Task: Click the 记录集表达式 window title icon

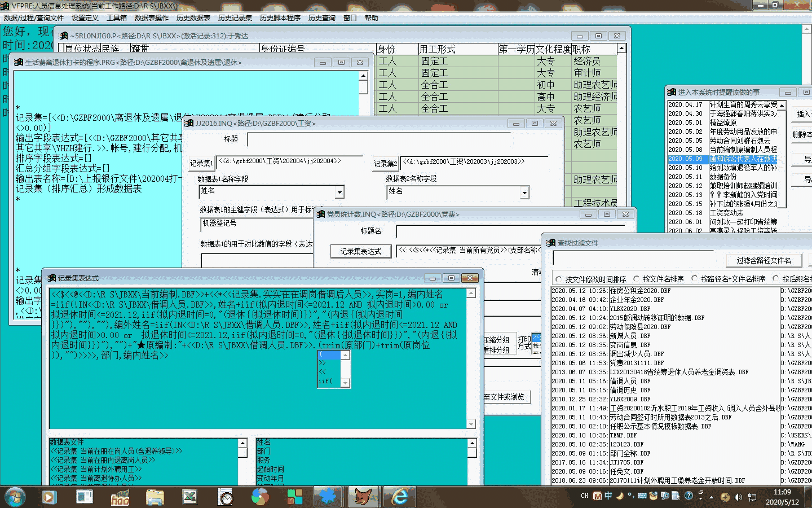Action: [x=51, y=278]
